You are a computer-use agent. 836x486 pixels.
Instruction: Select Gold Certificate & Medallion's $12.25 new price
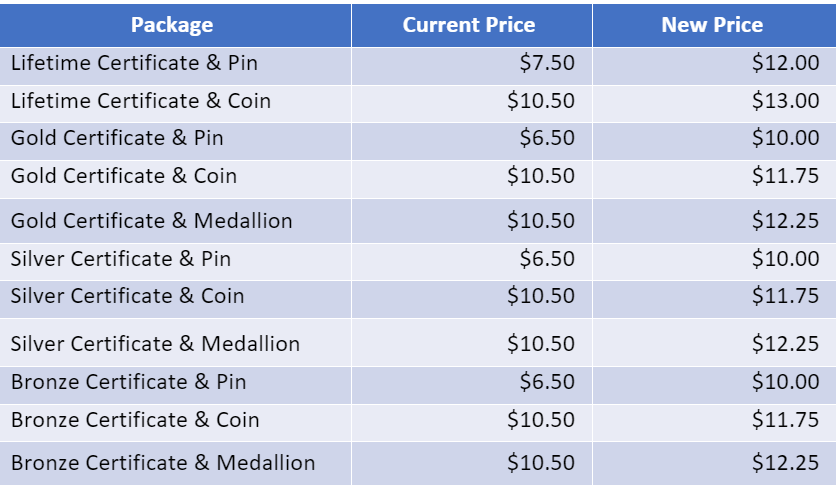(x=785, y=220)
